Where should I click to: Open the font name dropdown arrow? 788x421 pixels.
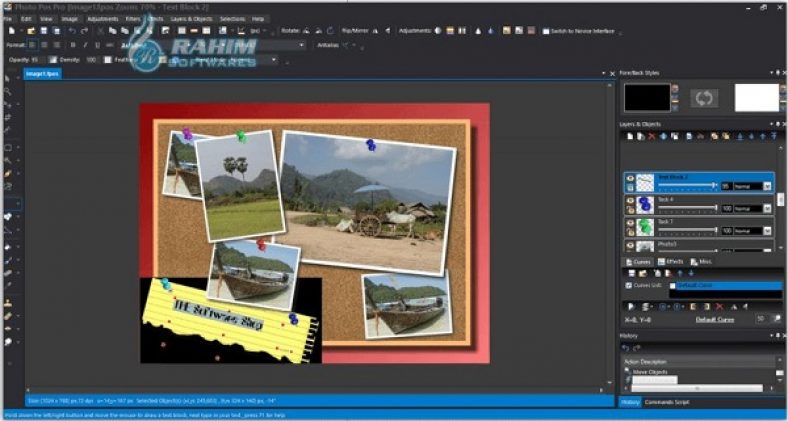302,45
